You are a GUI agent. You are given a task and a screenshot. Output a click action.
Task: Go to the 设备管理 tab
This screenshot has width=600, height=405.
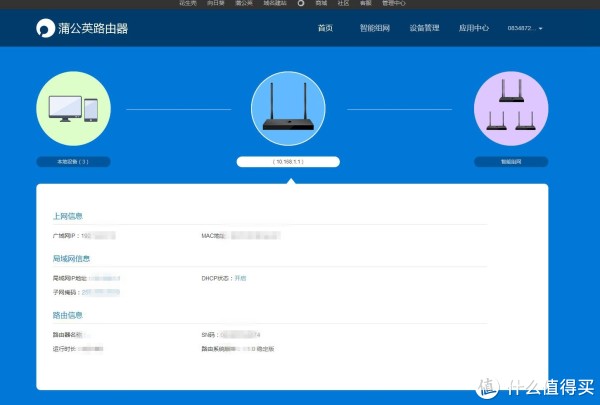tap(424, 28)
